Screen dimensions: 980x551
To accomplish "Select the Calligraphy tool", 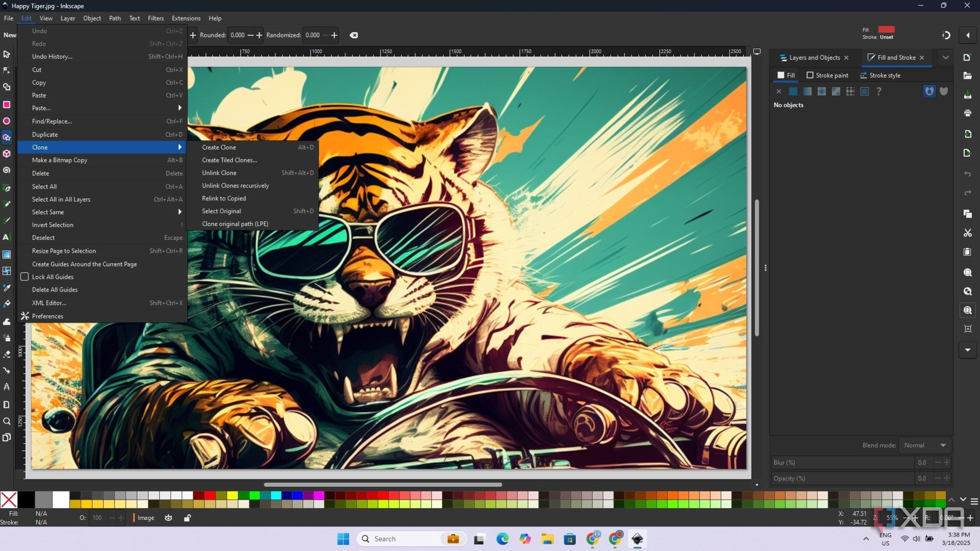I will point(7,220).
